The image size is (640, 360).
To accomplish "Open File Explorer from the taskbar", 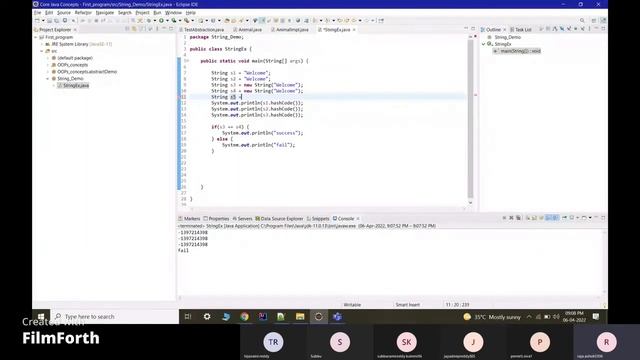I will [300, 316].
